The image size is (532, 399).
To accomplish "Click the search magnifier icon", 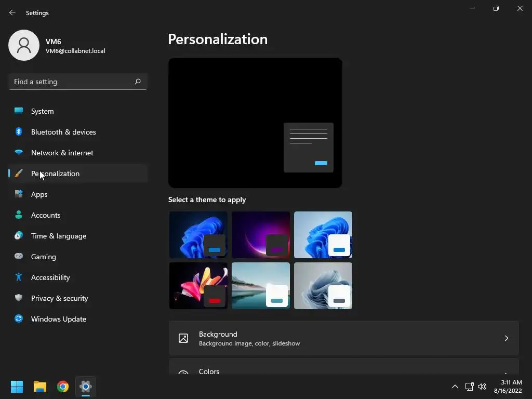I will 137,82.
